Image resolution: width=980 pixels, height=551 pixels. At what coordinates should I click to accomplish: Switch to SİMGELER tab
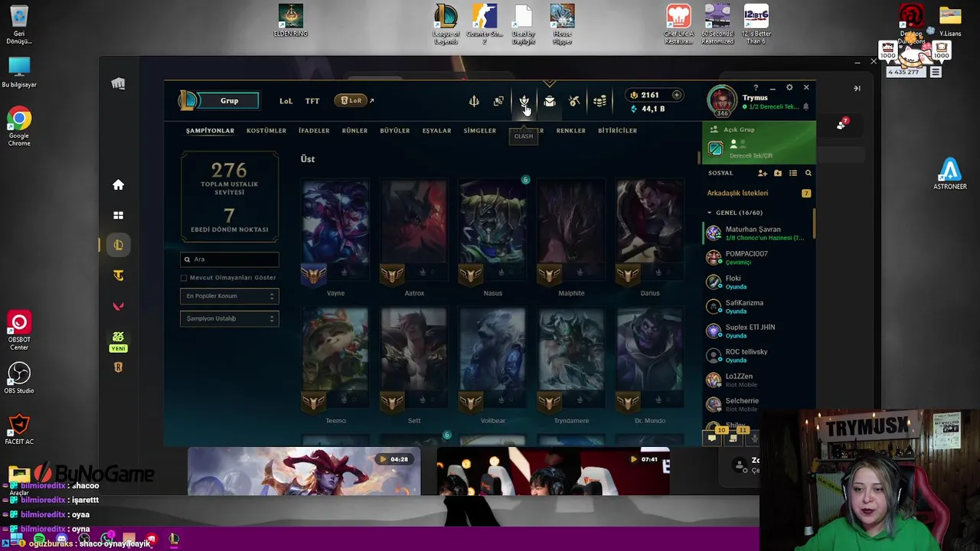[x=480, y=131]
